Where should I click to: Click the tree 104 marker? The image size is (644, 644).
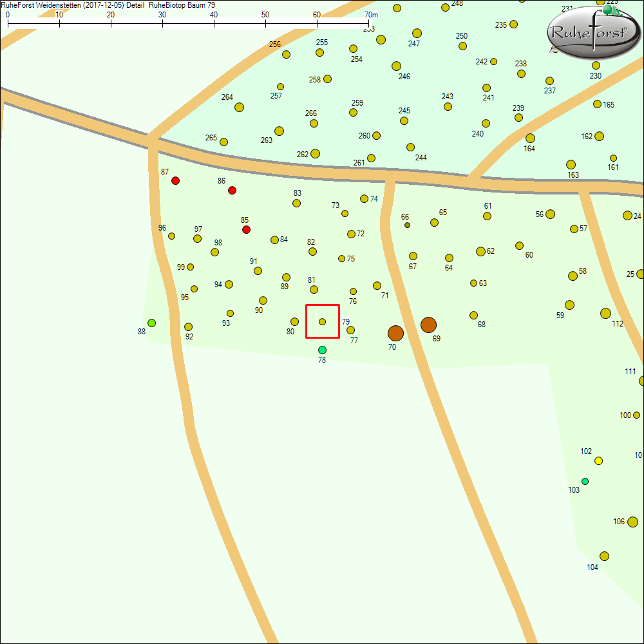point(604,556)
